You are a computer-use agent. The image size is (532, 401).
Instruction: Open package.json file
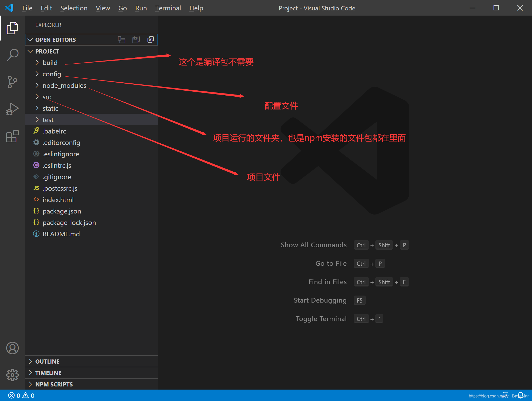(62, 211)
